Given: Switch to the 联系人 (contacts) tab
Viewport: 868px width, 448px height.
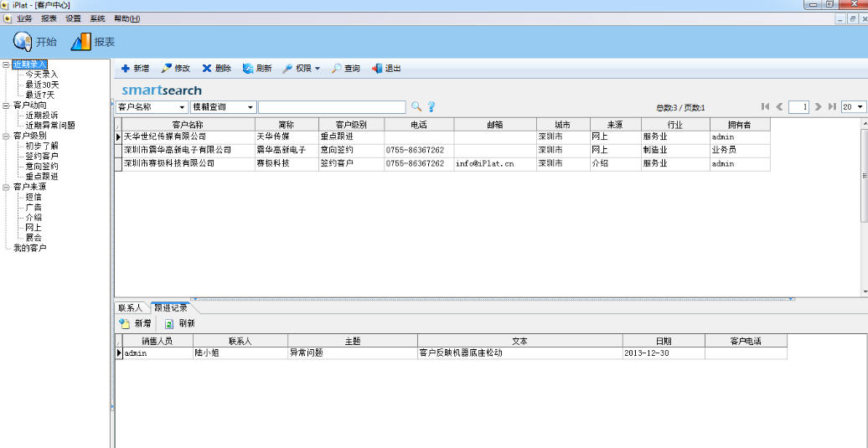Looking at the screenshot, I should click(131, 307).
